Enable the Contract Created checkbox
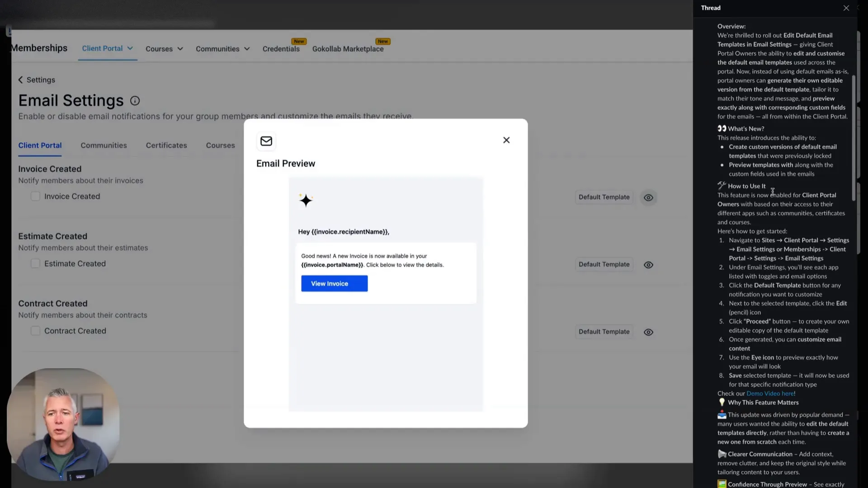The height and width of the screenshot is (488, 868). (35, 331)
